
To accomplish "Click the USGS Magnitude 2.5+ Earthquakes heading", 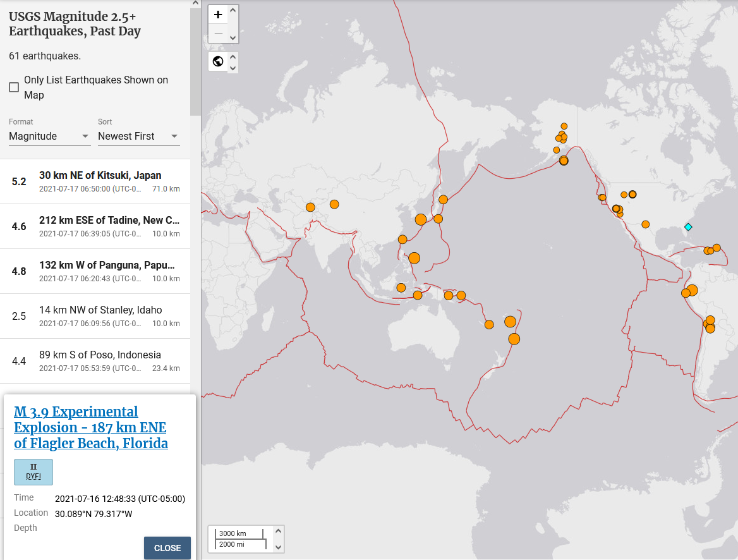I will pyautogui.click(x=75, y=24).
